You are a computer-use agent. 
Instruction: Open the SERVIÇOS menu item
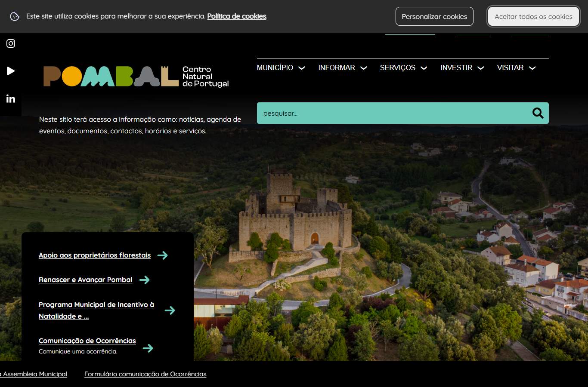pos(398,68)
